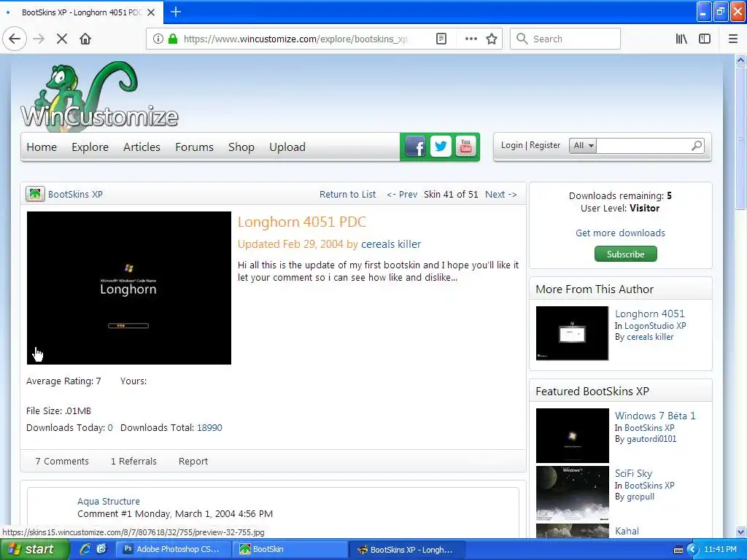Image resolution: width=747 pixels, height=560 pixels.
Task: Open SciFi Sky thumbnail
Action: 572,494
